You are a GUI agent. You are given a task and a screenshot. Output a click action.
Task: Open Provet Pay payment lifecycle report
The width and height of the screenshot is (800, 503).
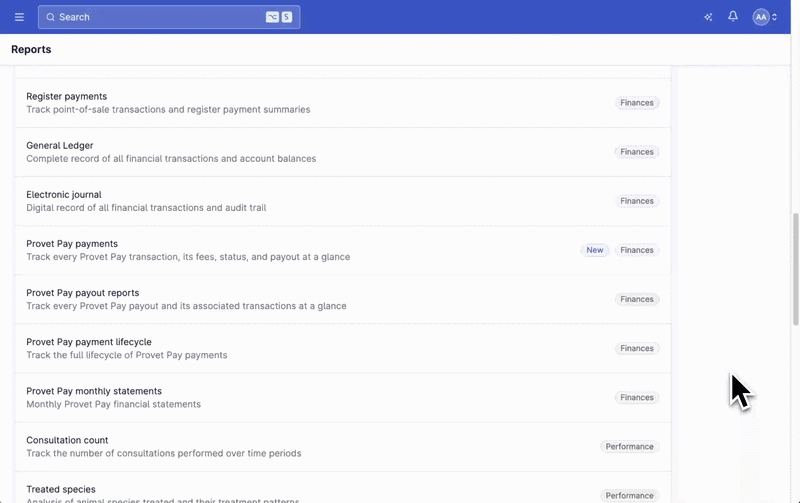pos(343,348)
